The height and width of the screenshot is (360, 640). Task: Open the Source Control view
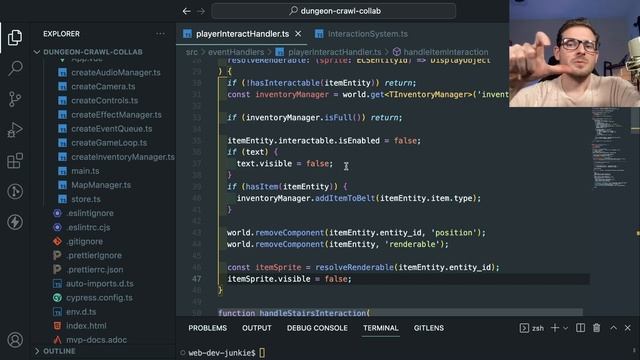click(x=15, y=99)
